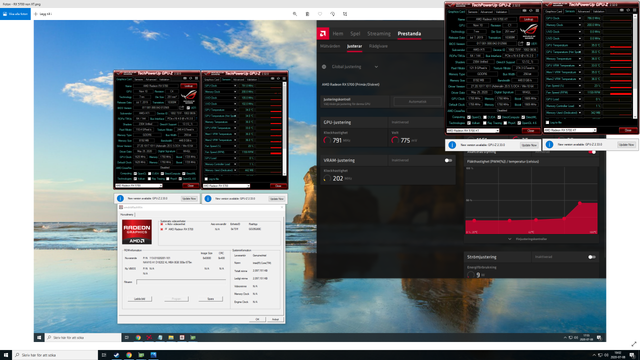The width and height of the screenshot is (640, 360).
Task: Click the Filnamn progress field in amdvbflash
Action: point(181,282)
